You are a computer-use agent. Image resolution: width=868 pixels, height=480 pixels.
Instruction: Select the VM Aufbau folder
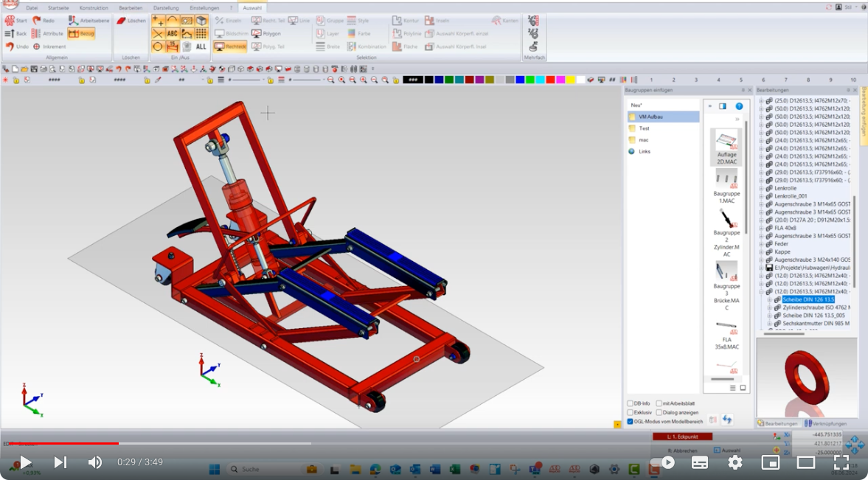click(663, 116)
